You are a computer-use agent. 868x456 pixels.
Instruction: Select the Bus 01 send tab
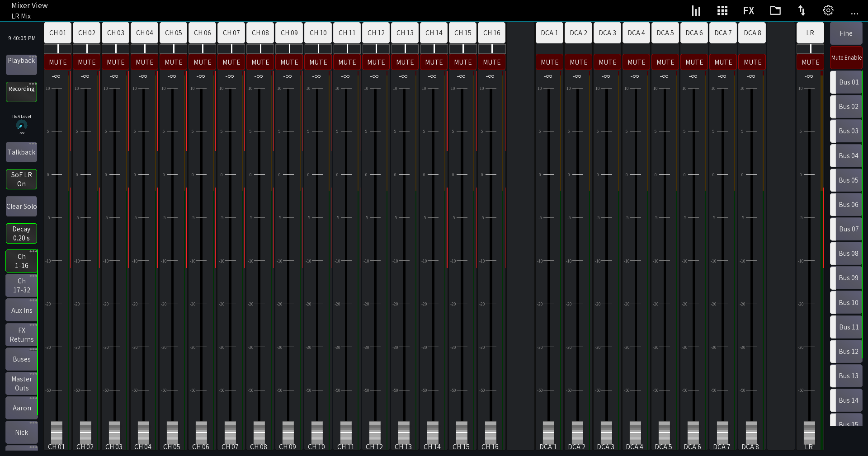847,82
